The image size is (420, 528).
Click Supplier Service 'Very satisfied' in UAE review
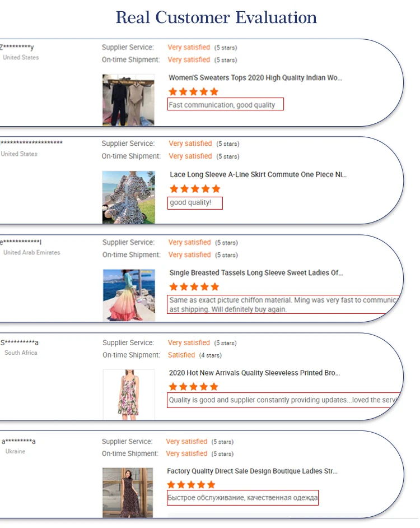189,243
